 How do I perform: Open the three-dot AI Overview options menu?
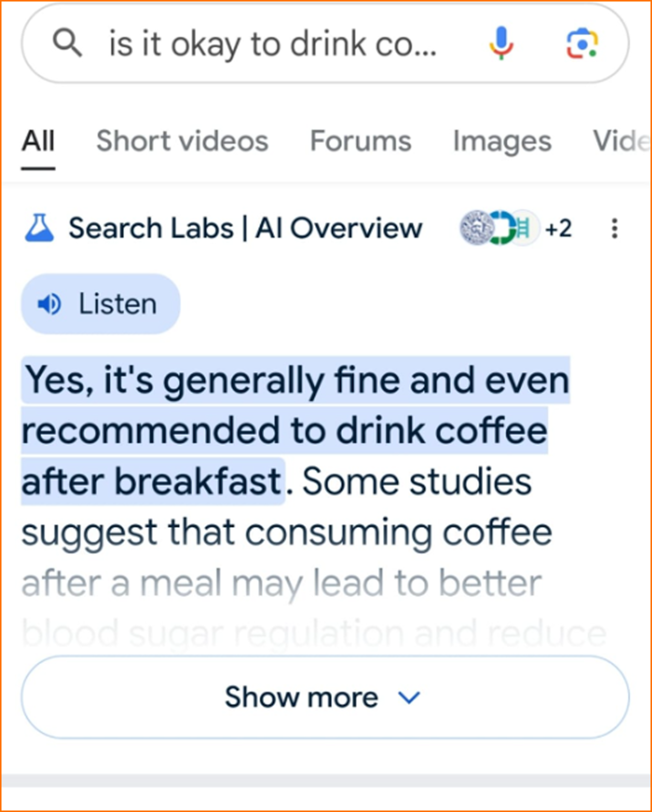pyautogui.click(x=614, y=228)
